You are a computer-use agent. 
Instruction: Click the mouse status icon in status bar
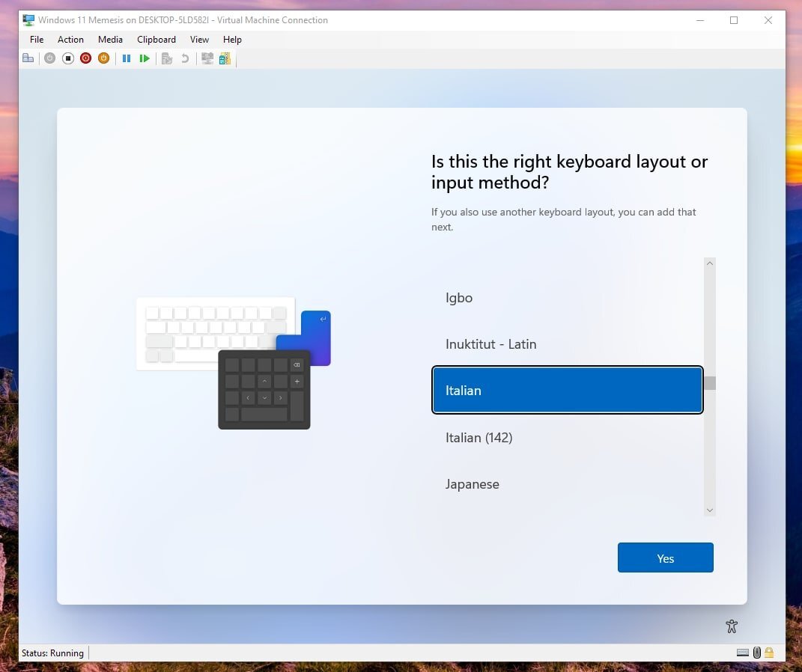[757, 653]
